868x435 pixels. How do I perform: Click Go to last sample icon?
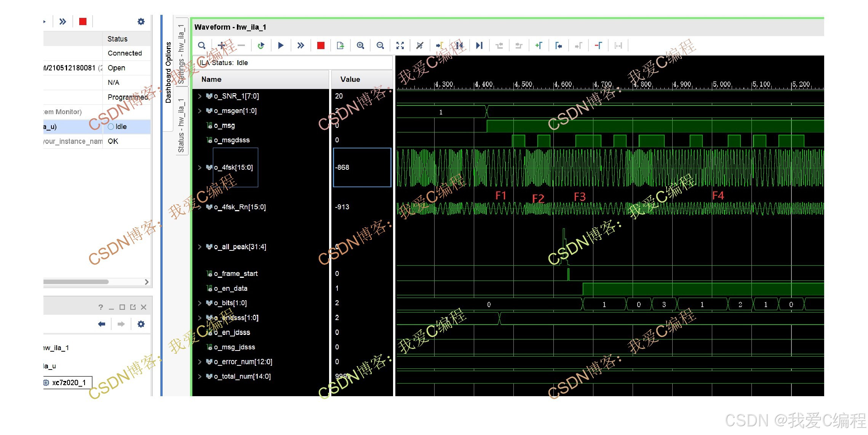[x=479, y=46]
